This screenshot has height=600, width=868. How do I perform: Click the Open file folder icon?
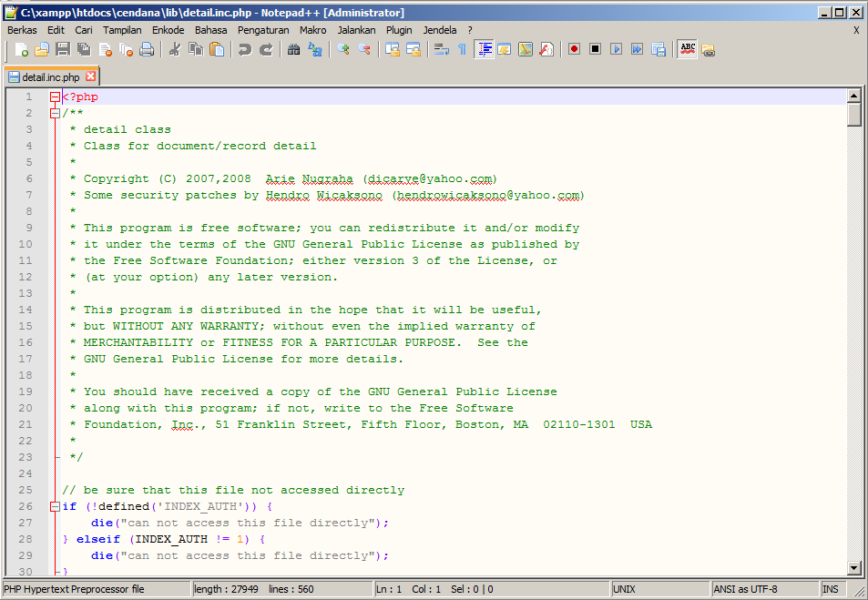point(42,50)
